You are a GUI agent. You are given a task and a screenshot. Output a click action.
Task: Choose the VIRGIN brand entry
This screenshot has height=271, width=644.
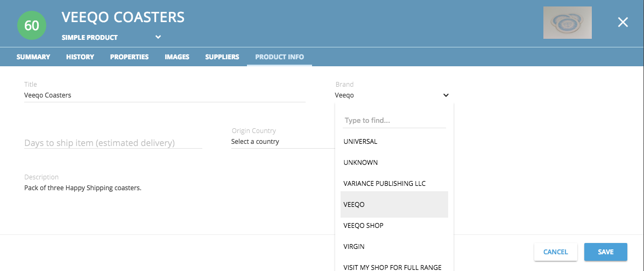coord(394,246)
